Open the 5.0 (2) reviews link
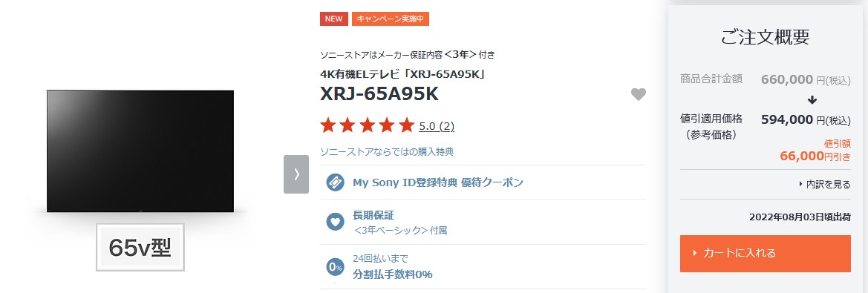Screen dimensions: 868x293 coord(437,126)
